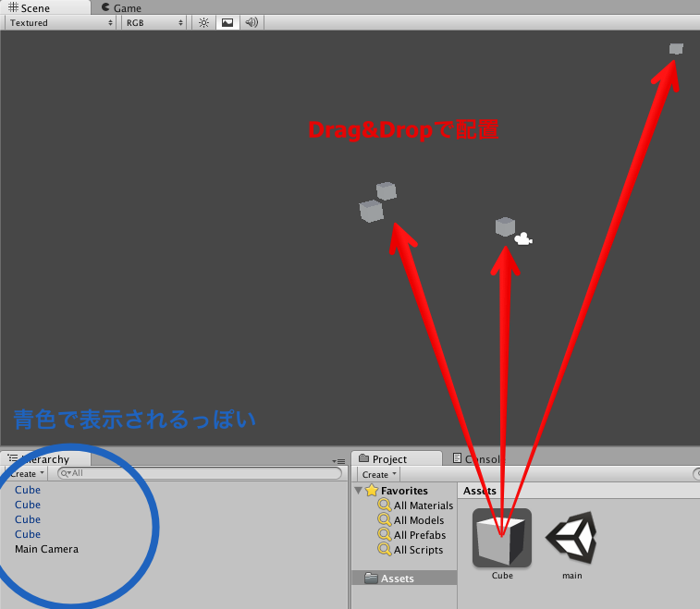Switch to the Project tab

397,458
